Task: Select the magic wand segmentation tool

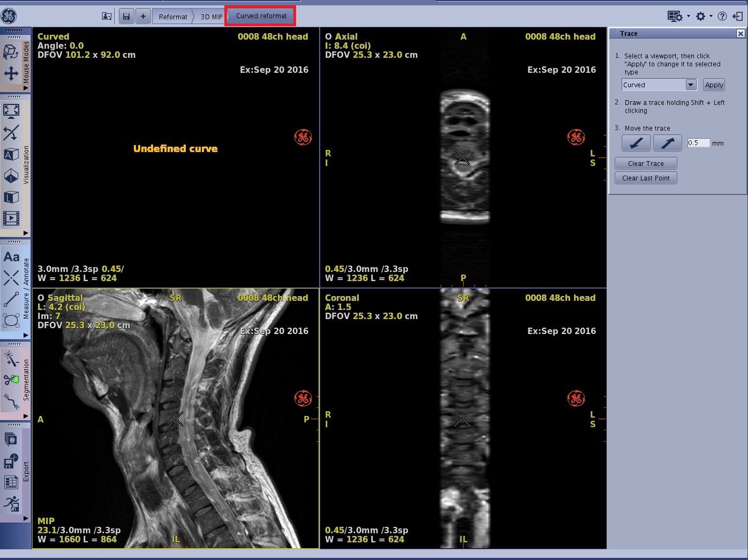Action: pyautogui.click(x=11, y=358)
